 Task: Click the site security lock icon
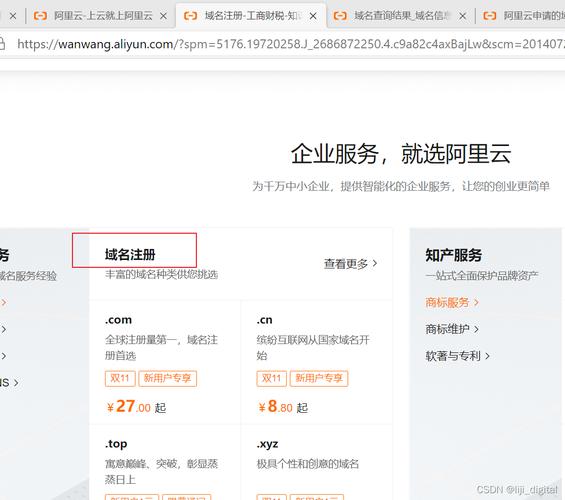click(x=2, y=44)
